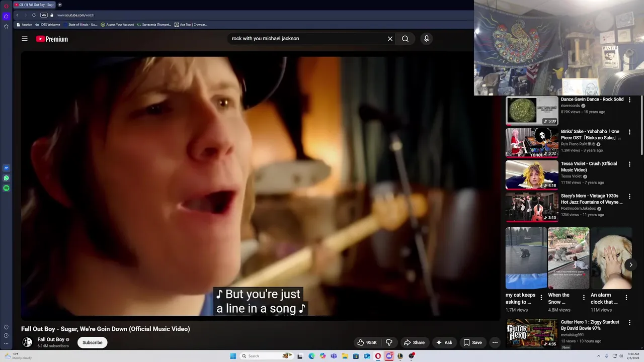Open the Fall Out Boy channel avatar
644x362 pixels.
tap(27, 342)
